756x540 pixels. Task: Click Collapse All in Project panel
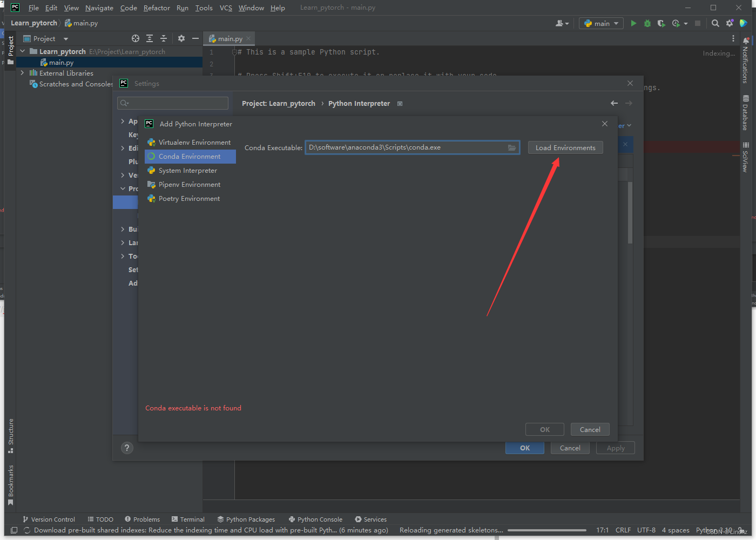click(x=164, y=38)
